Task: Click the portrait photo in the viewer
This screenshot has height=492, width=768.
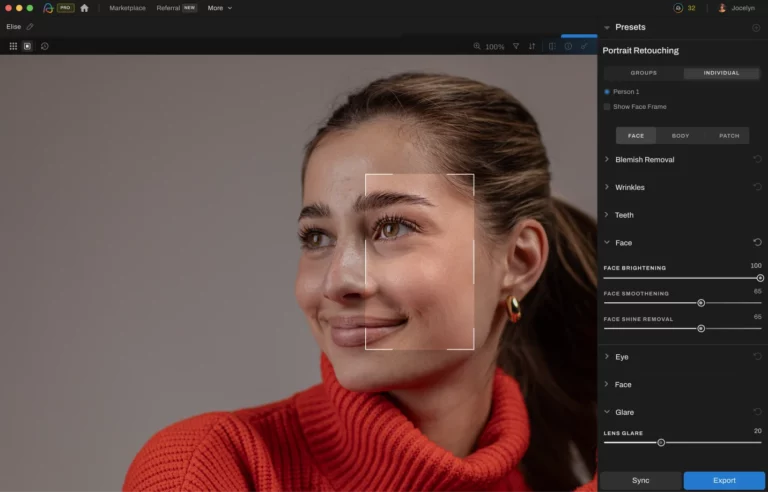Action: 298,273
